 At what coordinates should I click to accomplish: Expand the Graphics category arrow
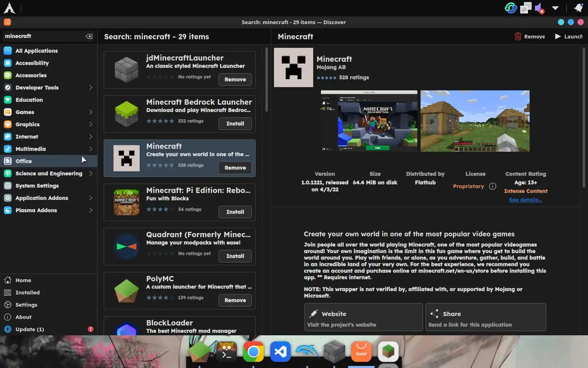[91, 124]
